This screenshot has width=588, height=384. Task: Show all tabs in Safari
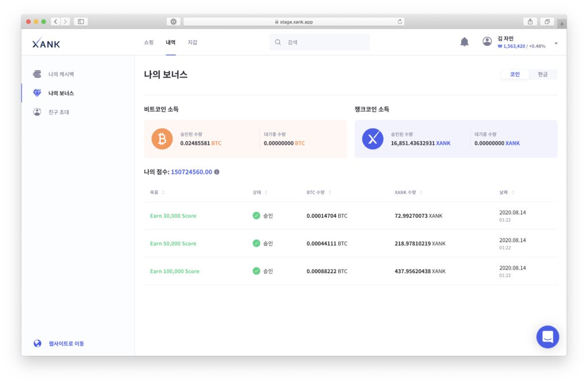(x=547, y=22)
